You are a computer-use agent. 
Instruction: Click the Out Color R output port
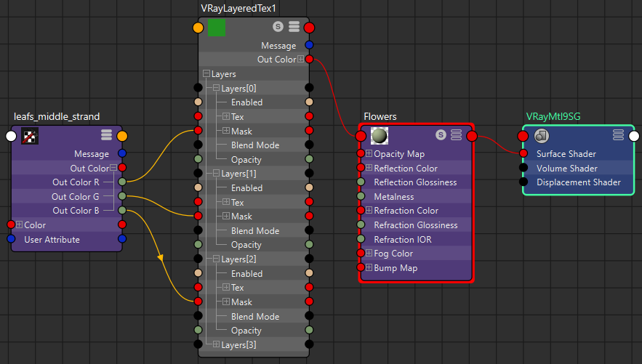pos(122,182)
